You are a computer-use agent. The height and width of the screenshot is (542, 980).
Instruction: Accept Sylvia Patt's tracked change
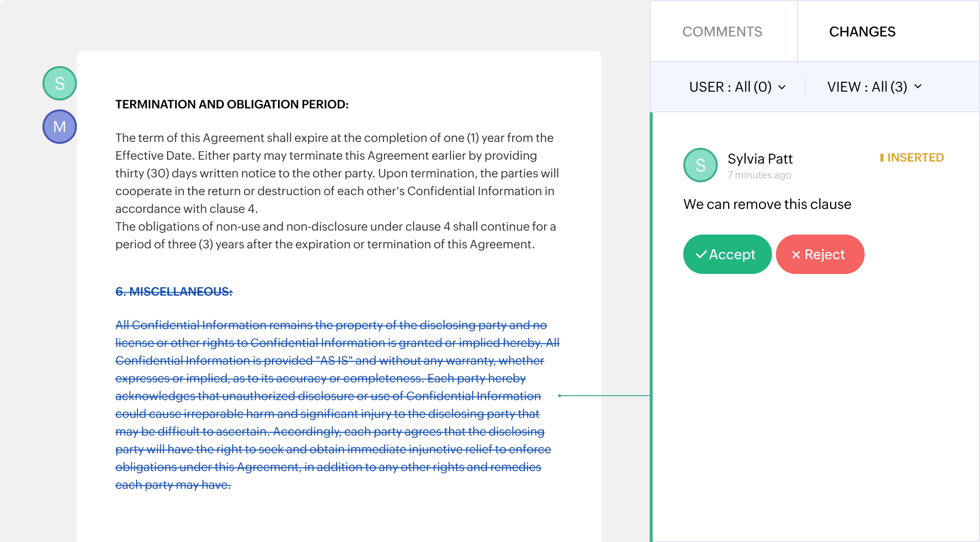727,254
